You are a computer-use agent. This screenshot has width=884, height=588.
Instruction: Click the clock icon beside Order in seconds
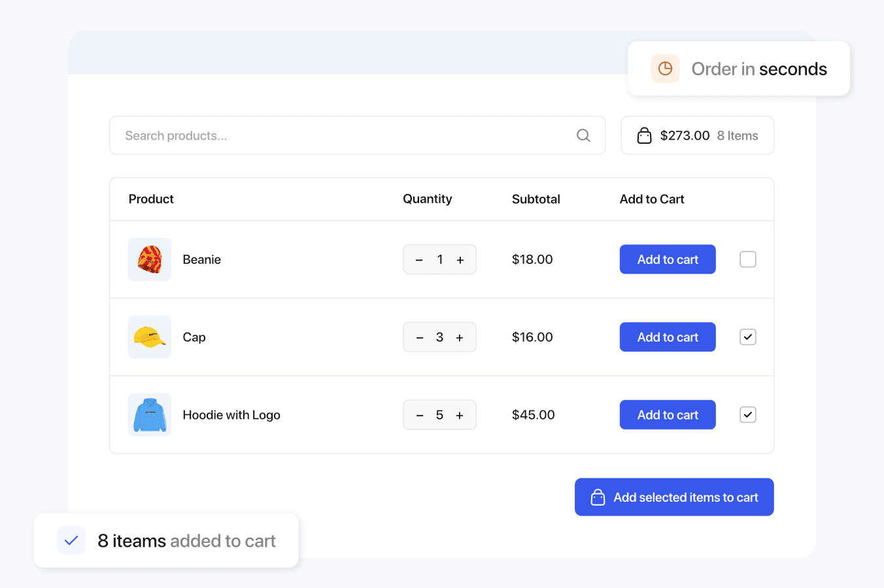666,69
